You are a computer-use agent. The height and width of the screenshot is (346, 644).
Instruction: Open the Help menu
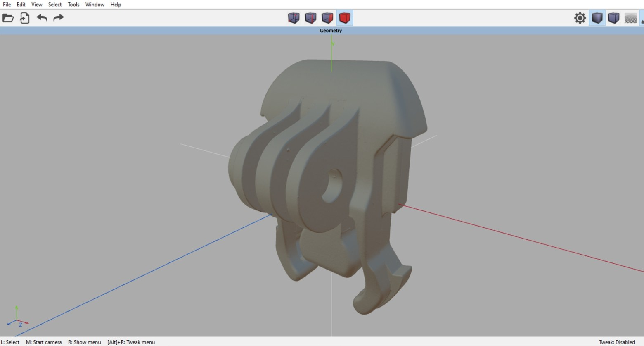pyautogui.click(x=116, y=5)
